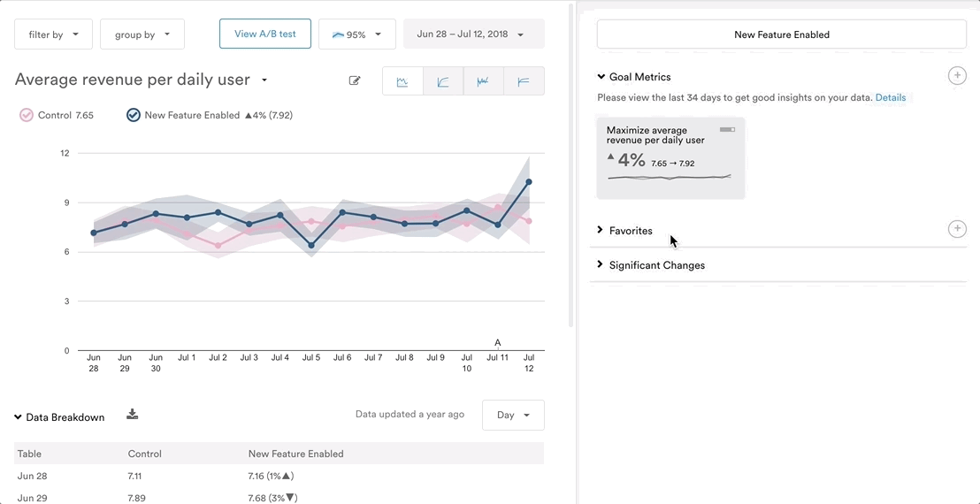Click the Maximize average revenue goal card

coord(670,158)
